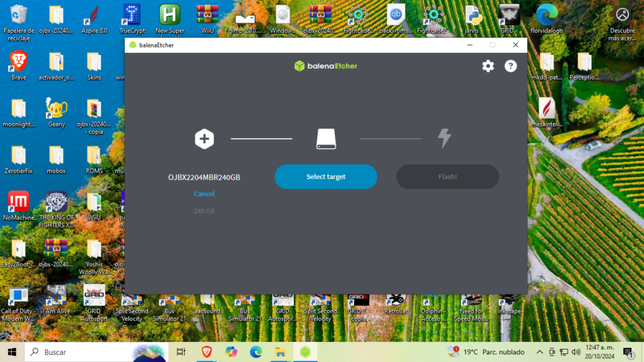The image size is (644, 362).
Task: Select The King of Fighters shortcut
Action: (x=56, y=210)
